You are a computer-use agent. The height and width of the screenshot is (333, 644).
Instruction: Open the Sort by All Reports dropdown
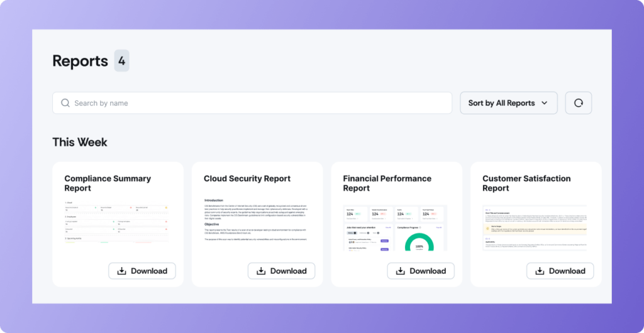[508, 103]
